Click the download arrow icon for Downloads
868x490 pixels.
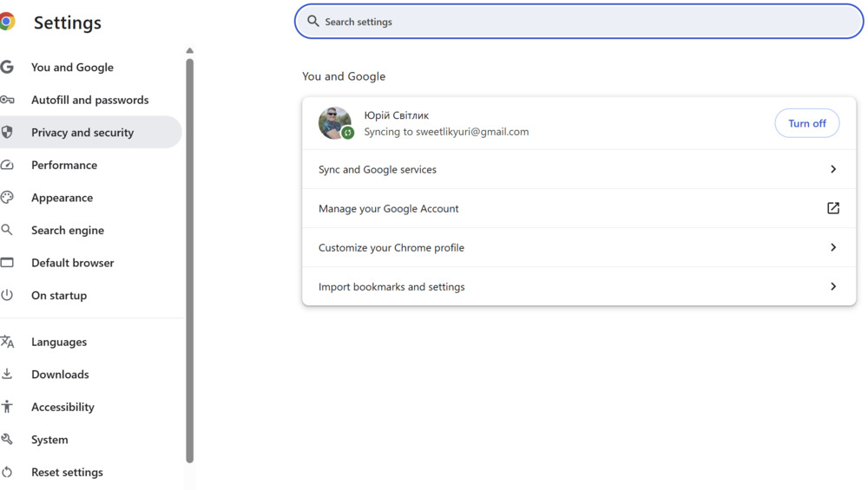7,374
